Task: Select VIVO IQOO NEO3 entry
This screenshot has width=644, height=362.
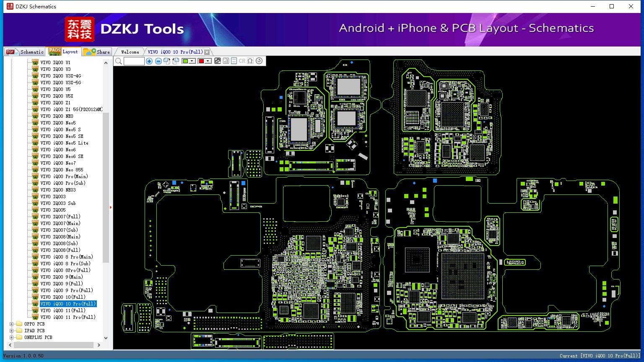Action: (x=58, y=190)
